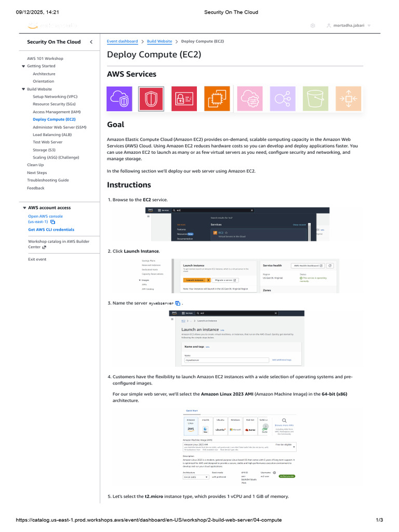399x532 pixels.
Task: Click the Goal section heading
Action: [x=116, y=125]
